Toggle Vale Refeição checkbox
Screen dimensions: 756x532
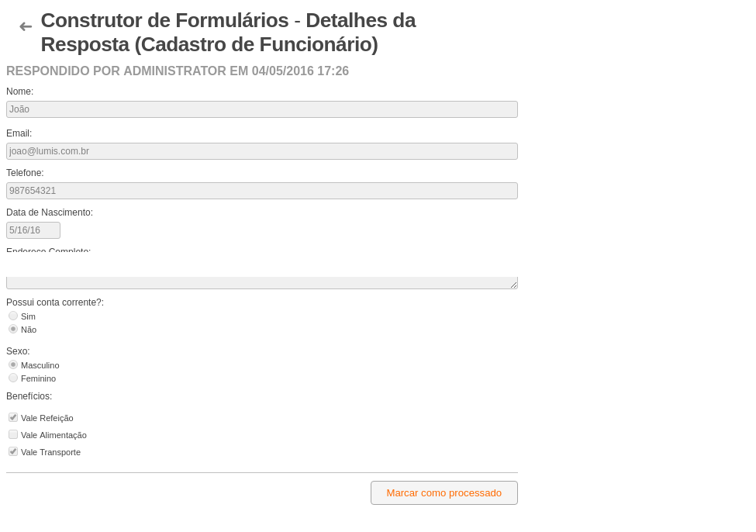tap(13, 418)
